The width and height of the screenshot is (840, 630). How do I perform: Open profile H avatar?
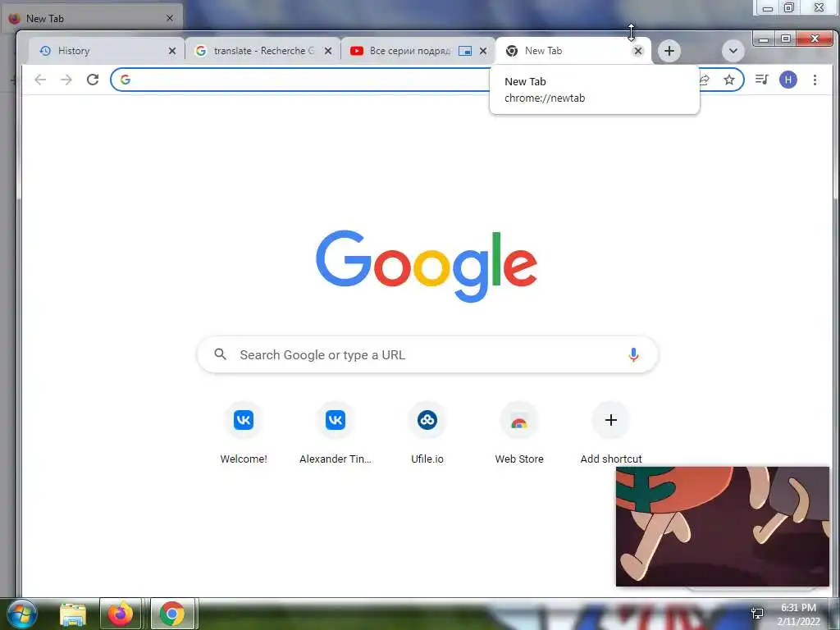[x=788, y=80]
